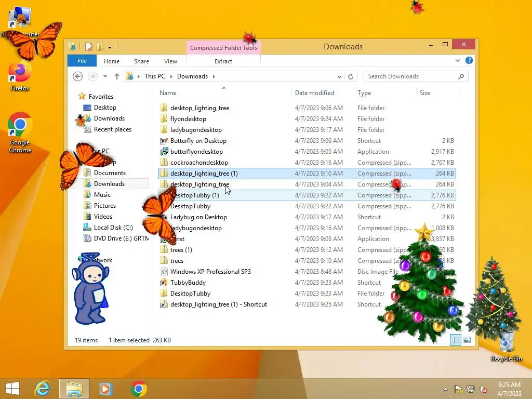The height and width of the screenshot is (399, 532).
Task: Select DesktopTubby file folder icon
Action: (164, 293)
